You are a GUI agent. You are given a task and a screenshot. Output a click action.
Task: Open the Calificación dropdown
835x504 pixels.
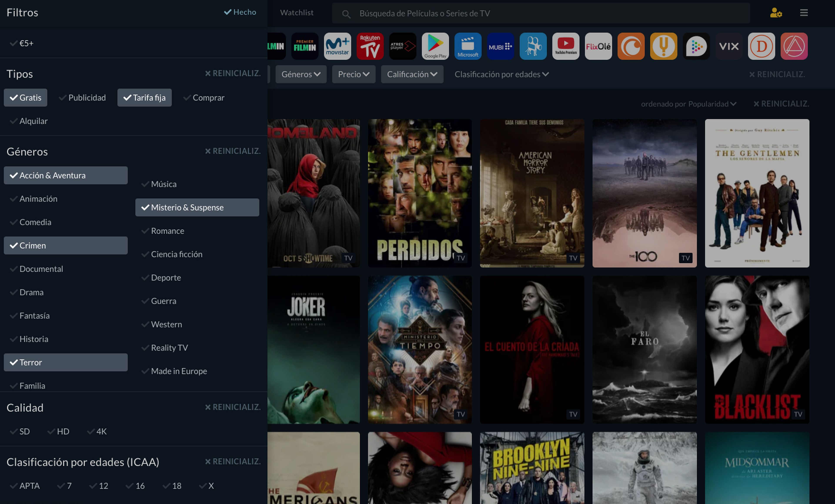(x=412, y=74)
